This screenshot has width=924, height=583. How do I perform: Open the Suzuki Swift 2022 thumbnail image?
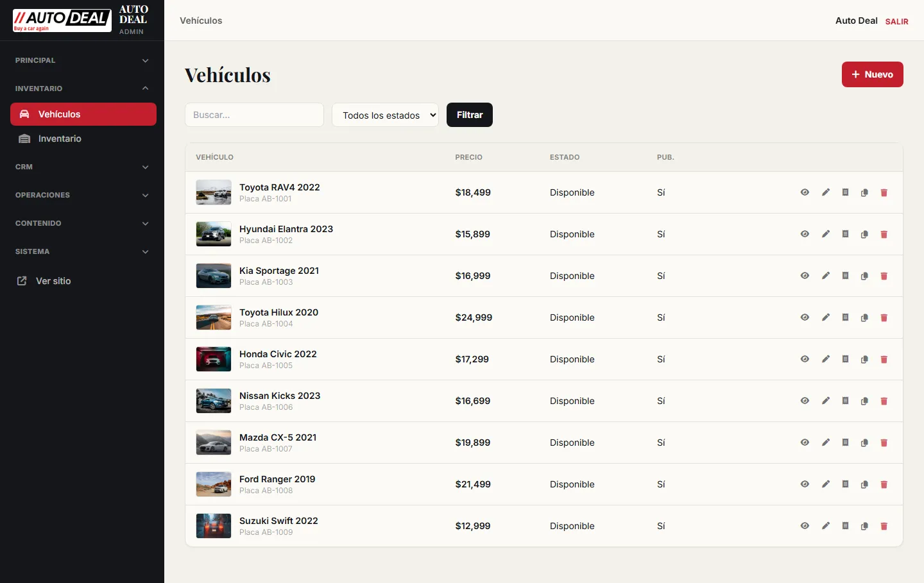click(x=214, y=526)
